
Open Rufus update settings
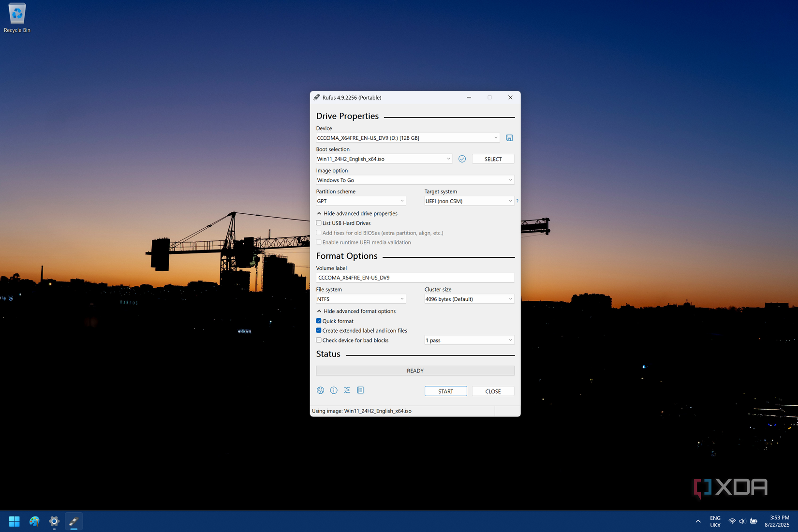(x=347, y=390)
